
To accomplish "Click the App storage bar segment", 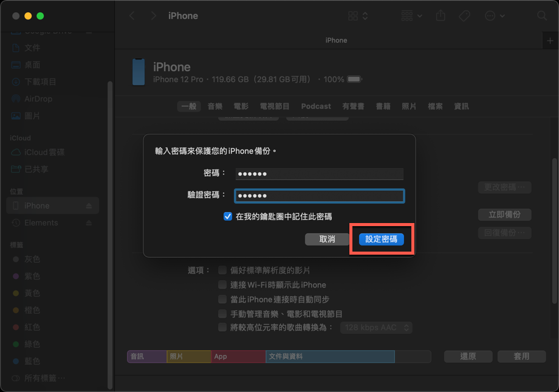I will (x=238, y=356).
